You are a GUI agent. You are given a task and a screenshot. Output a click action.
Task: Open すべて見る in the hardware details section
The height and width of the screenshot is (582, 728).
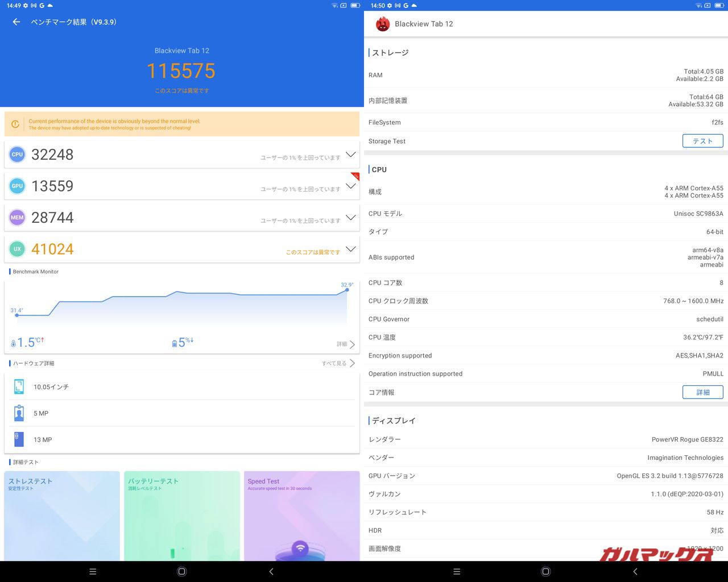coord(334,363)
